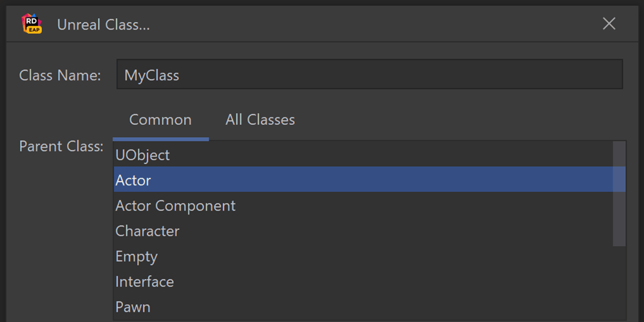Select Pawn from the class list
The image size is (644, 322).
tap(133, 307)
